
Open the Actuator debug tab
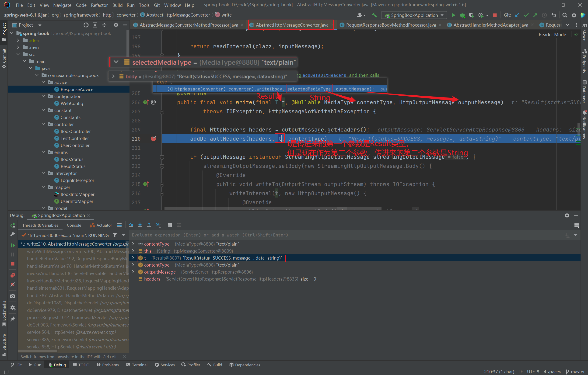point(101,225)
